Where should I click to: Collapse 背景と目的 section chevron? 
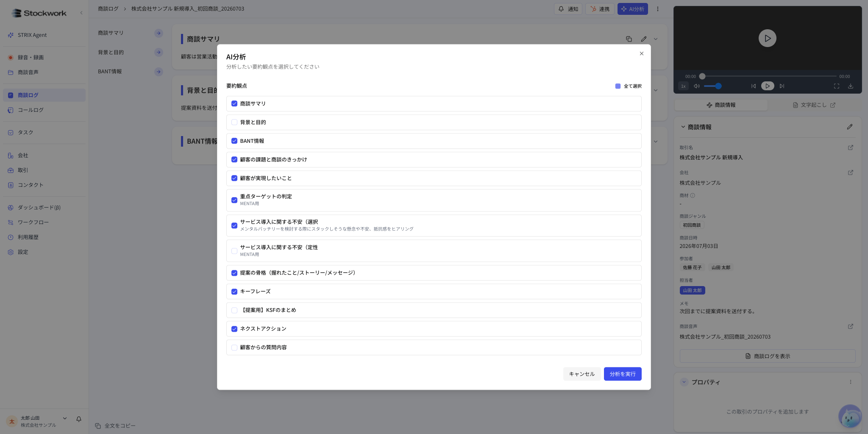tap(656, 90)
